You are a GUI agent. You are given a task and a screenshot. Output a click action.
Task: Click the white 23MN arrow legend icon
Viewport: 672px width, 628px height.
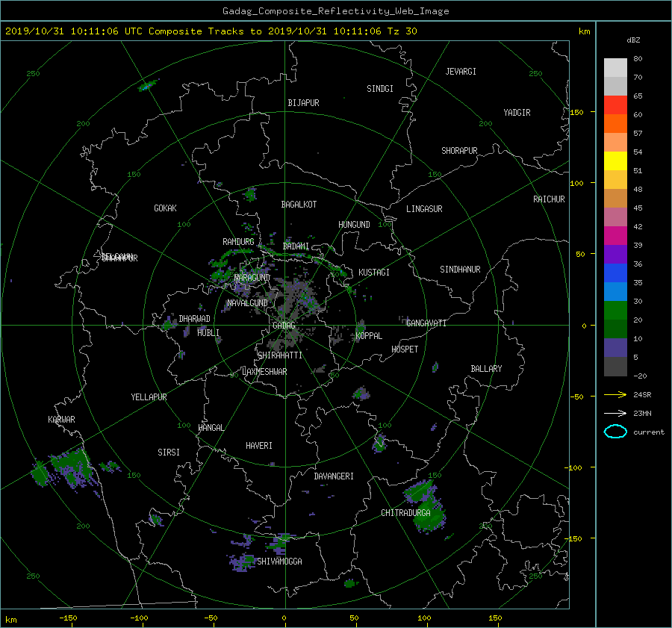coord(615,413)
